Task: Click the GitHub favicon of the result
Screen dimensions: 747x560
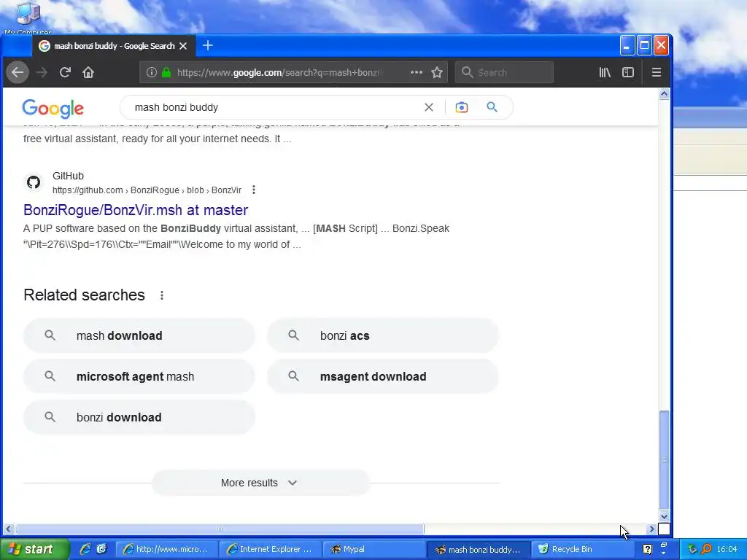Action: [34, 182]
